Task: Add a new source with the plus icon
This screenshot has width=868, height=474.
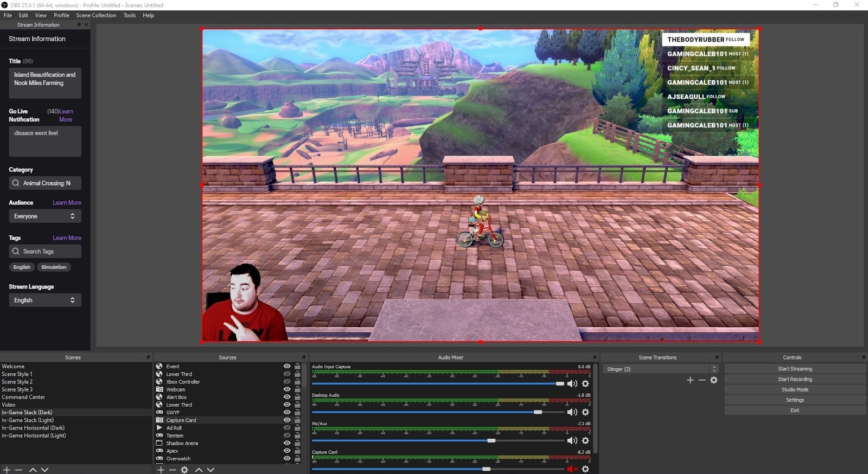Action: pyautogui.click(x=161, y=470)
